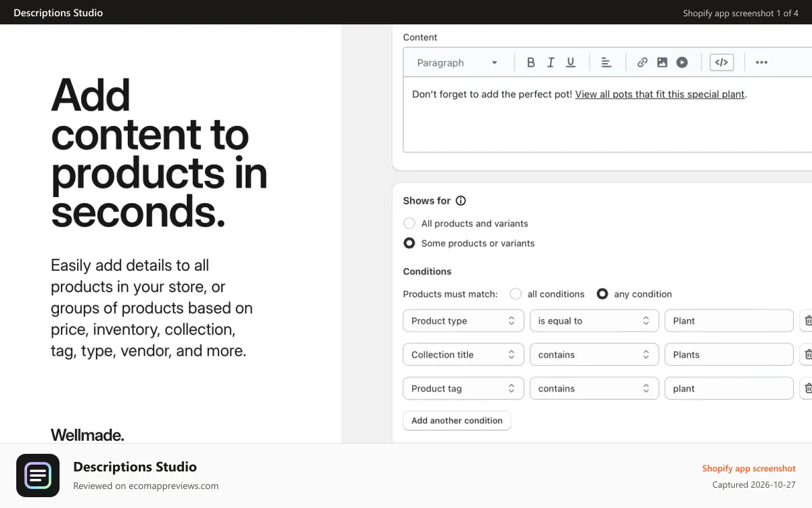Click the Plant value field
812x508 pixels.
click(x=729, y=320)
